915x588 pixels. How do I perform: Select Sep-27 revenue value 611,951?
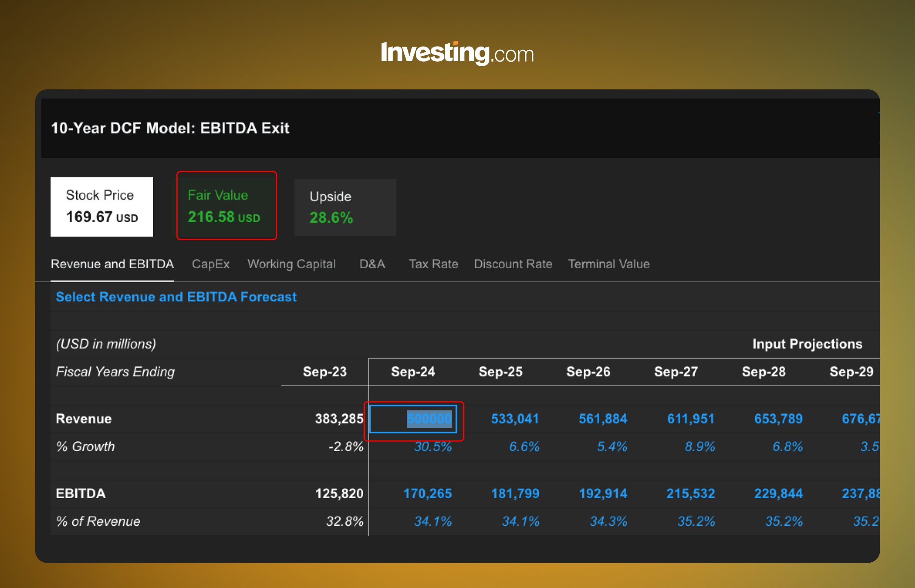[690, 419]
